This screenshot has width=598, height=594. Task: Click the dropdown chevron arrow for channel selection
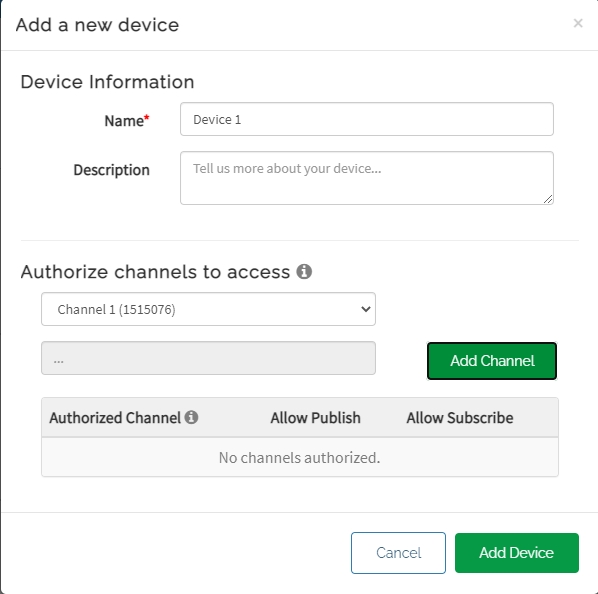365,309
